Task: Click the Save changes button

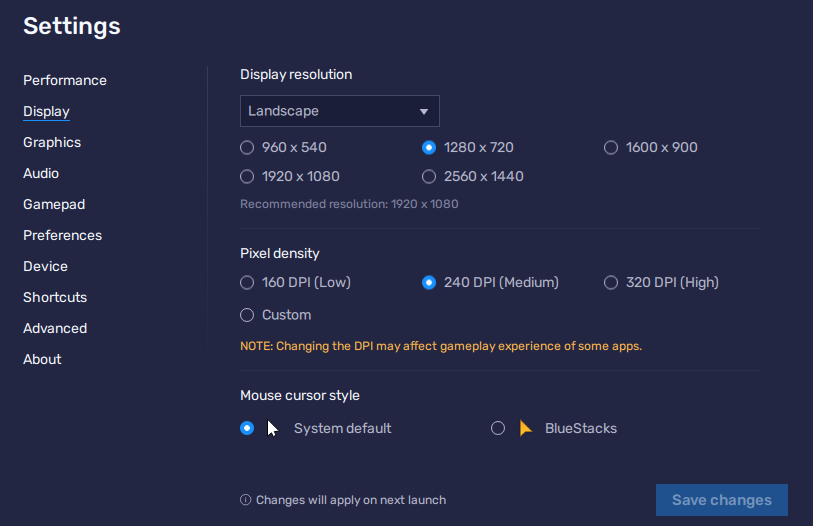Action: [721, 500]
